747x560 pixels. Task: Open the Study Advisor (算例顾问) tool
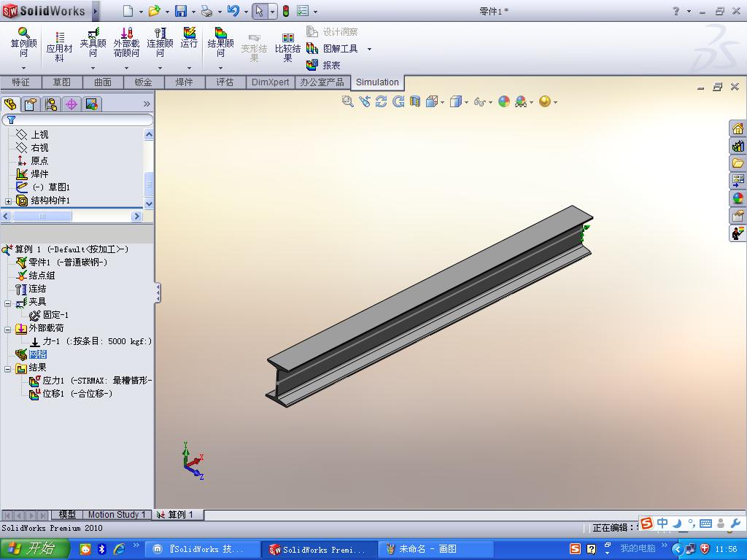pyautogui.click(x=23, y=42)
